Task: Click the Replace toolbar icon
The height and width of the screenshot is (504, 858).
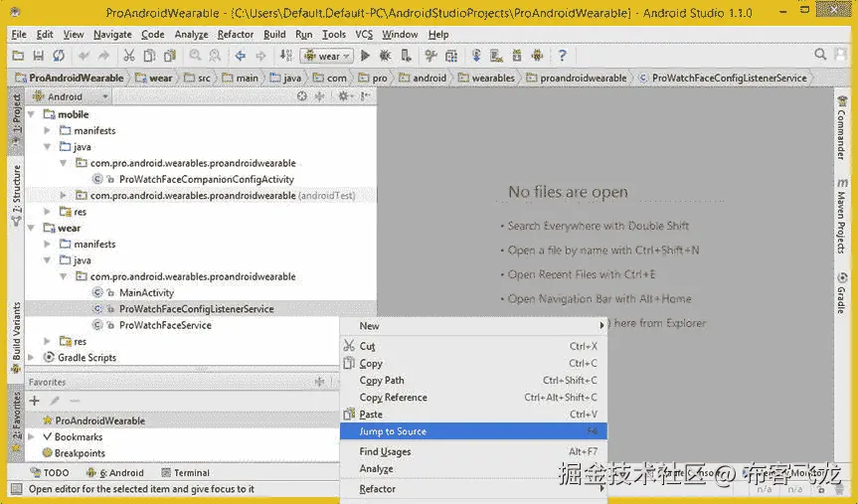Action: pos(215,56)
